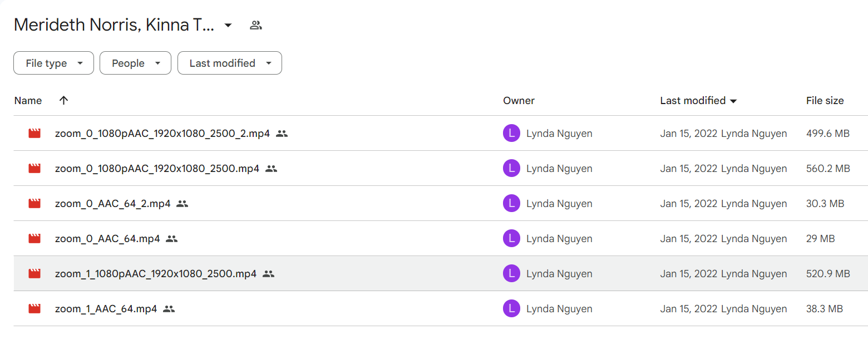Click the Name column header
Viewport: 868px width, 354px height.
click(28, 101)
